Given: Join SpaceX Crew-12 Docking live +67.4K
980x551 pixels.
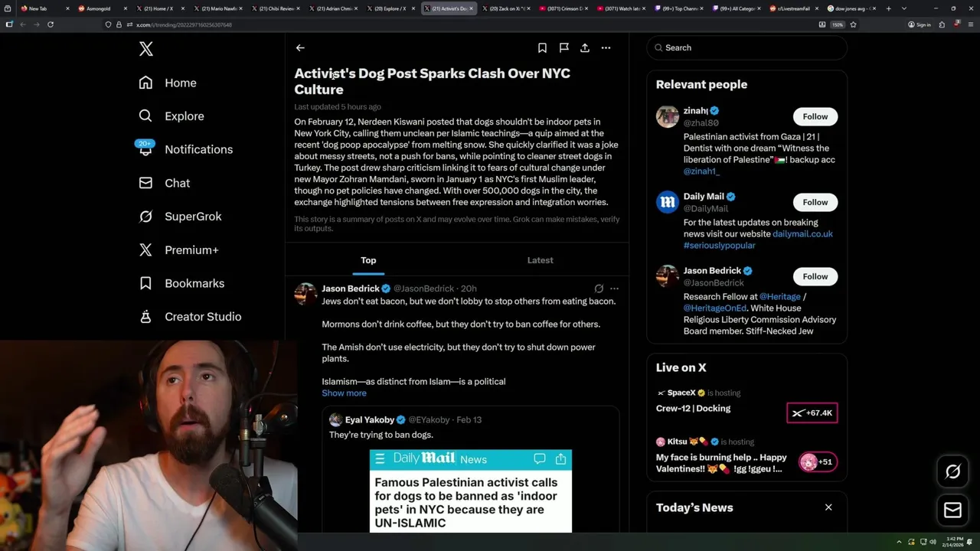Looking at the screenshot, I should point(812,412).
